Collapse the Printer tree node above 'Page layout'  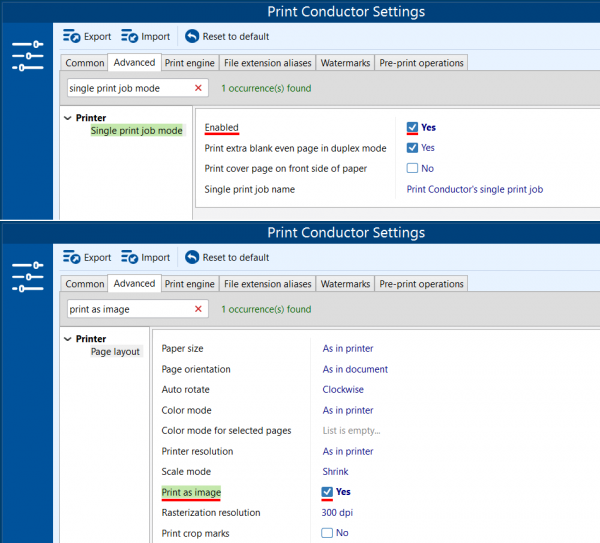[x=67, y=339]
